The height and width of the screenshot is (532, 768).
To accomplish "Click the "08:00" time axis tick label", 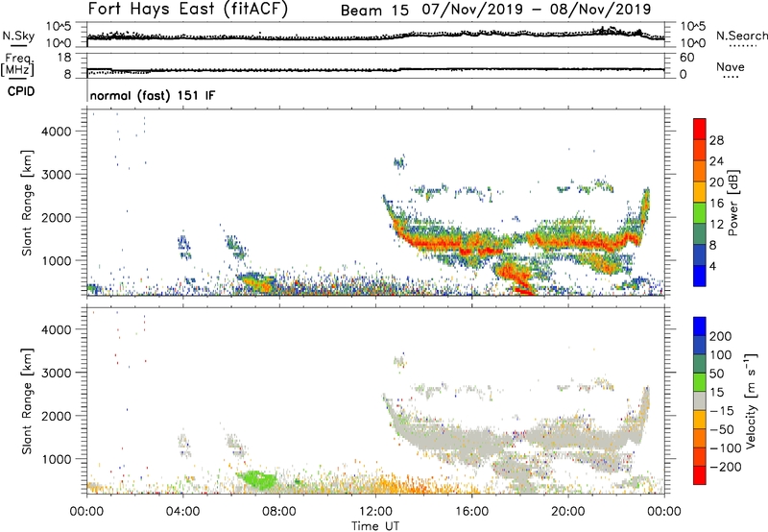I will click(278, 512).
